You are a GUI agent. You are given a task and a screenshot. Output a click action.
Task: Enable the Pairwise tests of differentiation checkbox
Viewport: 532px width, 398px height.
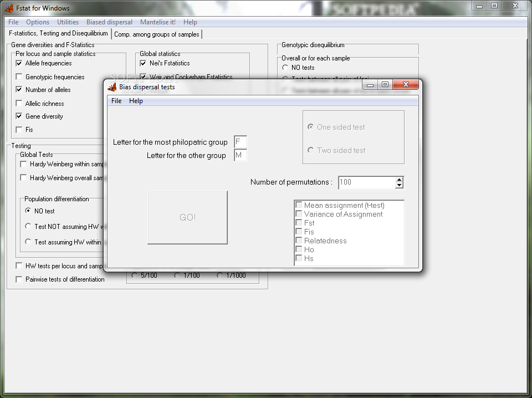click(19, 279)
